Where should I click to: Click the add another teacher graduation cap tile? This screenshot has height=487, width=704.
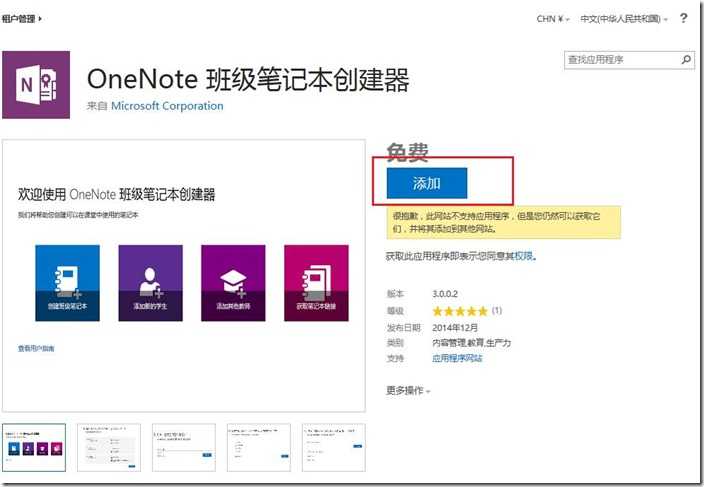(x=233, y=283)
